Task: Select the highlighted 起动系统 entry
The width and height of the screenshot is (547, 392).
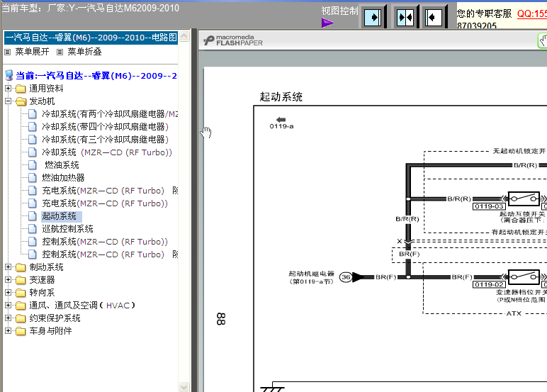Action: [x=62, y=216]
